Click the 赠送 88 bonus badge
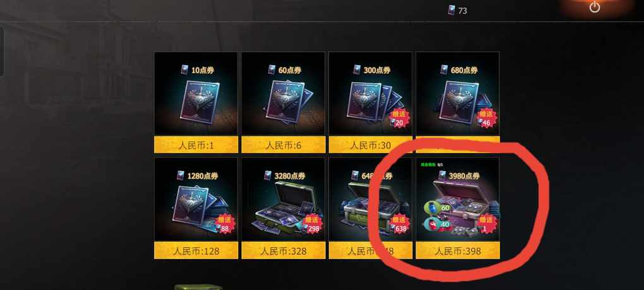 pos(224,224)
